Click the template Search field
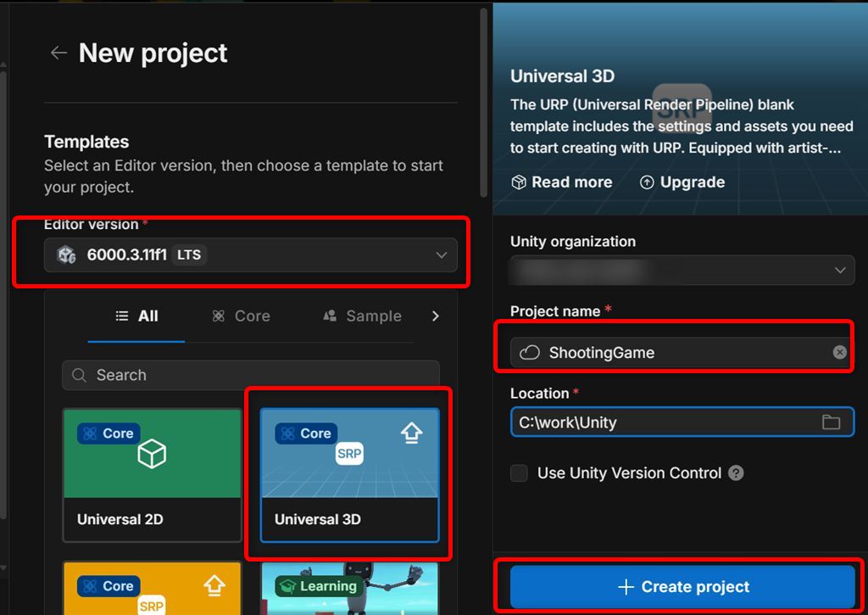Viewport: 868px width, 615px height. (251, 375)
